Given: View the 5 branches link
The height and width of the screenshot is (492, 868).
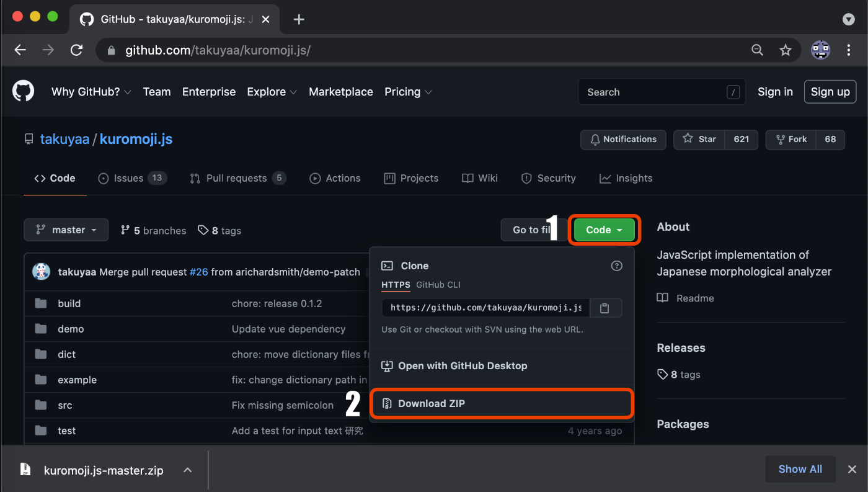Looking at the screenshot, I should (153, 230).
